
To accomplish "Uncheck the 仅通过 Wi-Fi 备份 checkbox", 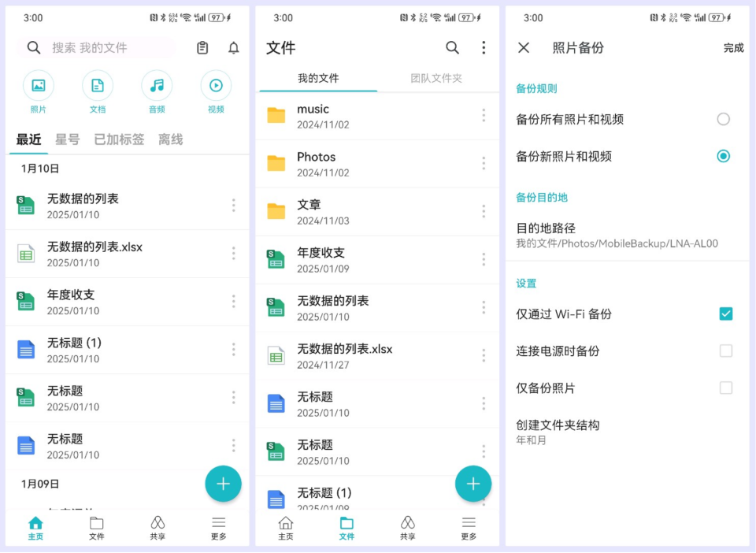I will coord(725,314).
